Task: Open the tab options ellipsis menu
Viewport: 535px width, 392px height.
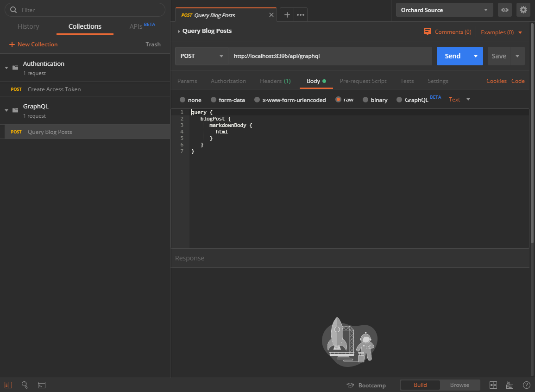Action: (301, 15)
